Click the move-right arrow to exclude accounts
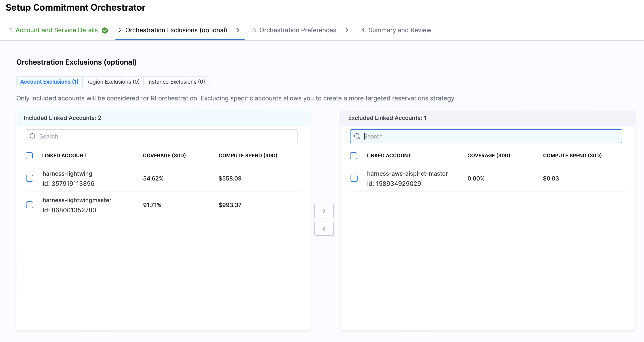This screenshot has height=342, width=644. point(324,211)
